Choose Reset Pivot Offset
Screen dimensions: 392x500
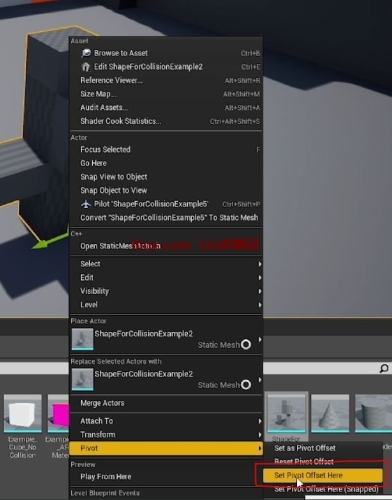click(x=323, y=462)
